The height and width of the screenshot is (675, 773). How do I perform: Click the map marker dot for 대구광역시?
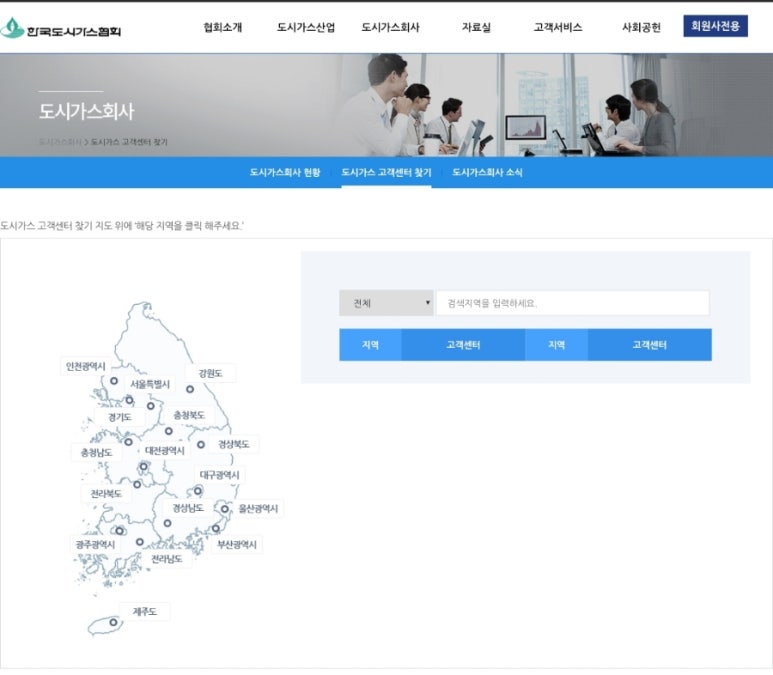click(x=198, y=491)
